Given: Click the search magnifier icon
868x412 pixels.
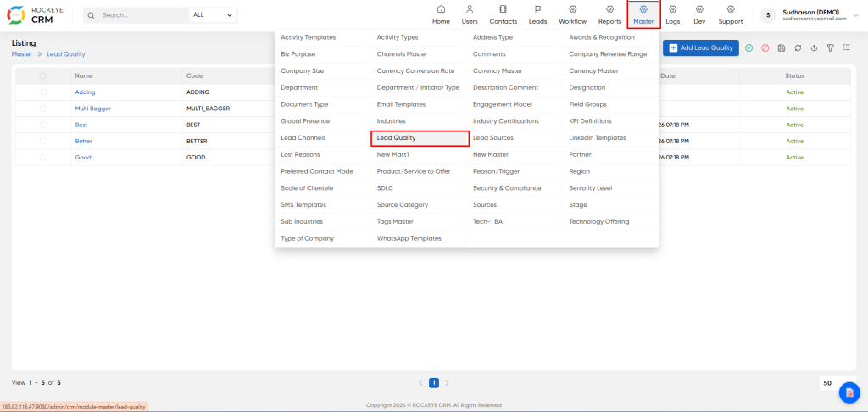Looking at the screenshot, I should point(92,15).
